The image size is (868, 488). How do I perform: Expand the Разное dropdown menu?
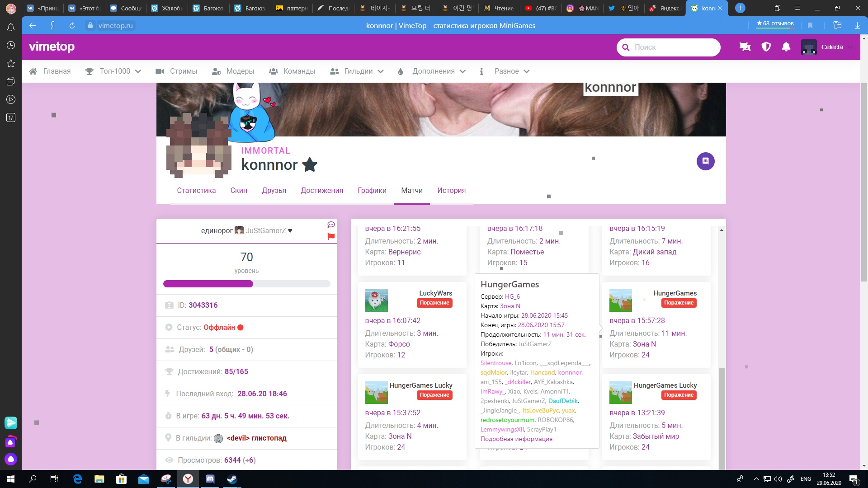pyautogui.click(x=526, y=71)
